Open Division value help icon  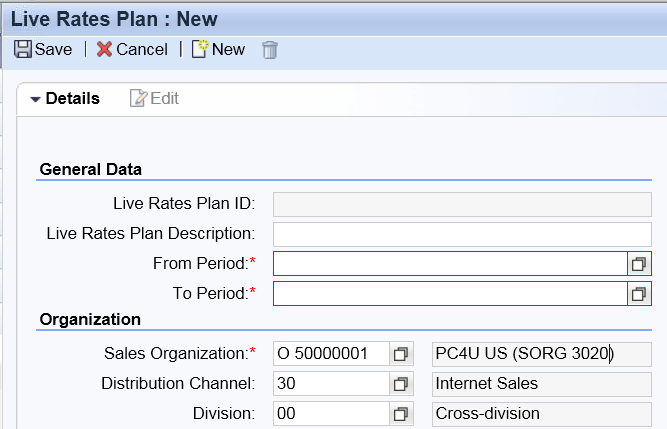(x=401, y=414)
